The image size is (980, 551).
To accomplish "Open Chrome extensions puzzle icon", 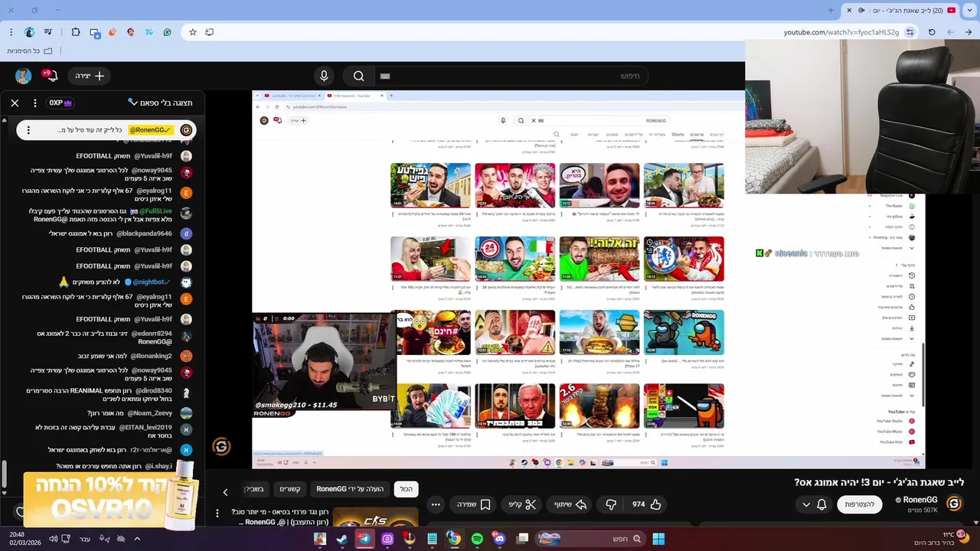I will 76,32.
